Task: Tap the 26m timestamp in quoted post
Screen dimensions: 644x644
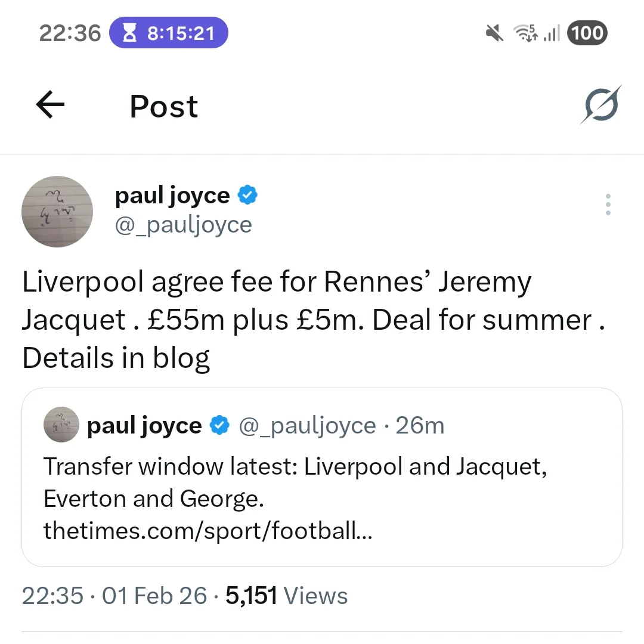Action: pyautogui.click(x=420, y=425)
